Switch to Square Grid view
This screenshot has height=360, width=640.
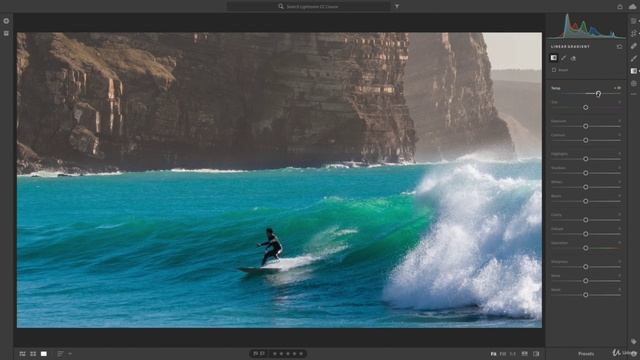[33, 354]
